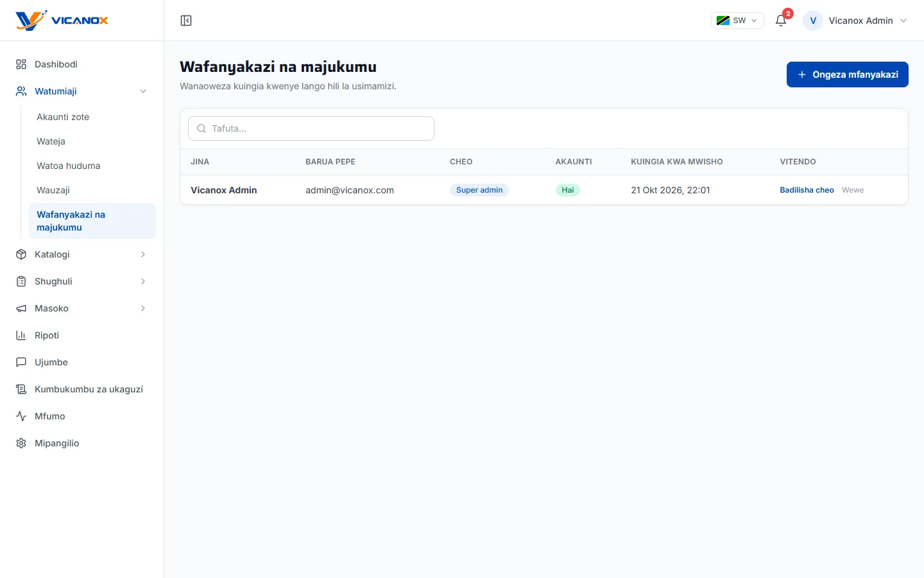Click the 21 Okt 2026, 22:01 cell

(x=671, y=190)
